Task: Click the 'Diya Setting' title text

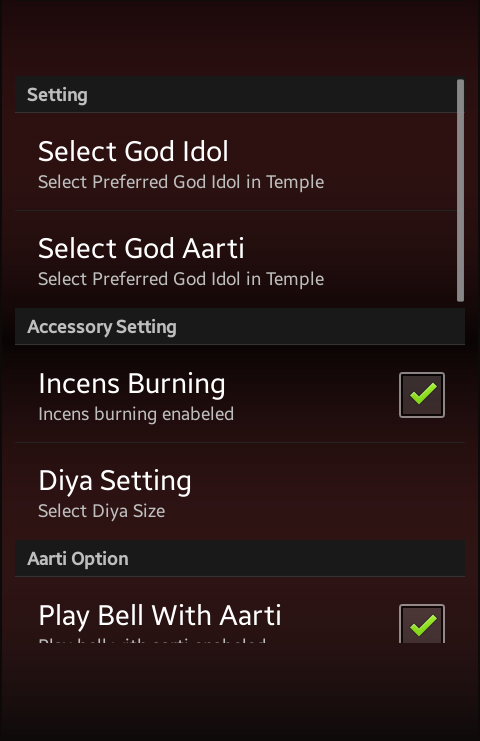Action: click(x=115, y=481)
